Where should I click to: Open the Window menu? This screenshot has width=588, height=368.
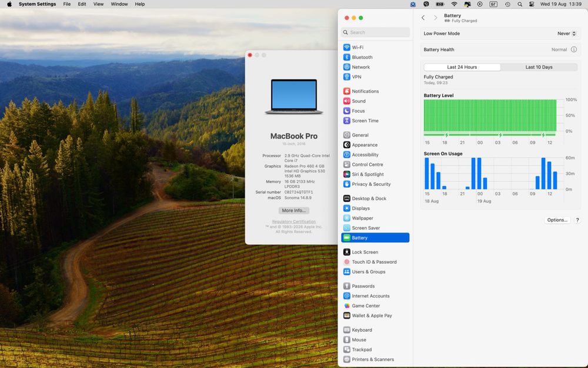pos(119,4)
